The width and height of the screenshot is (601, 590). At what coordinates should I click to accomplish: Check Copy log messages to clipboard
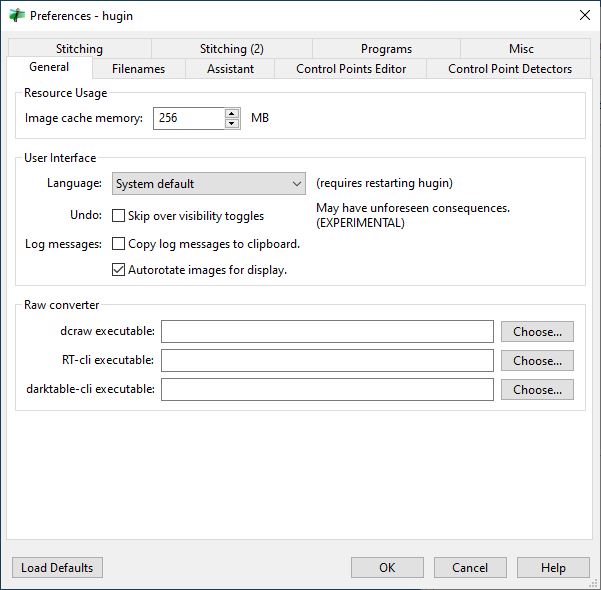(x=118, y=243)
